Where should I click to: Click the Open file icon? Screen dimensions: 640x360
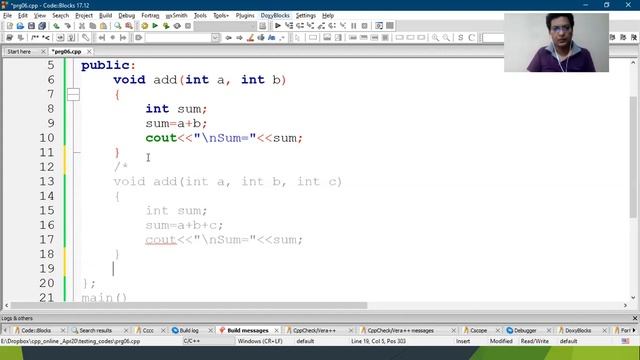(20, 26)
